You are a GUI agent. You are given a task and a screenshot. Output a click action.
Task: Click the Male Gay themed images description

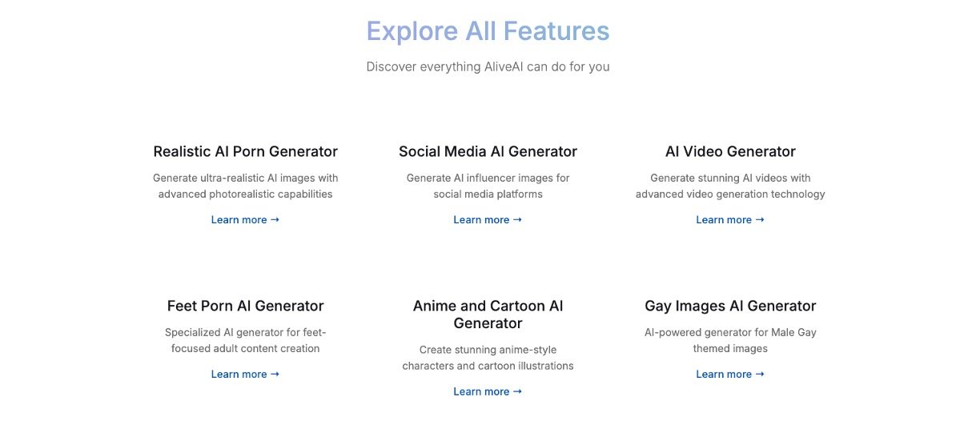click(x=730, y=341)
